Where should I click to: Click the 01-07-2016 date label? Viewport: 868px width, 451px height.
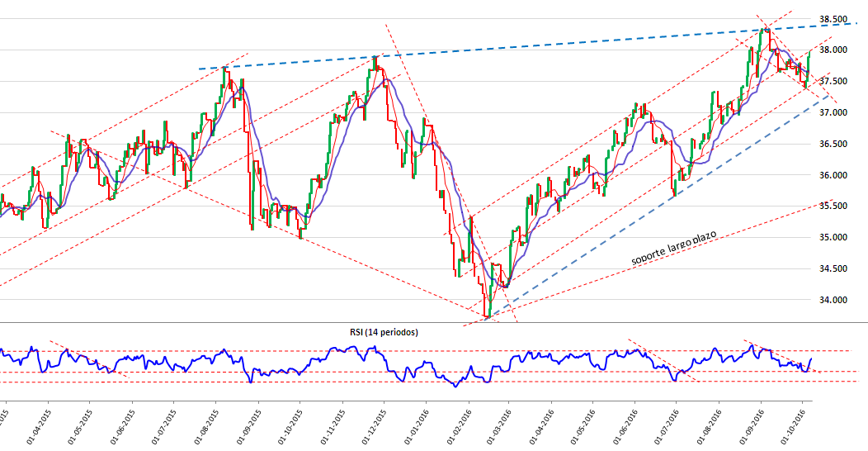[x=667, y=428]
